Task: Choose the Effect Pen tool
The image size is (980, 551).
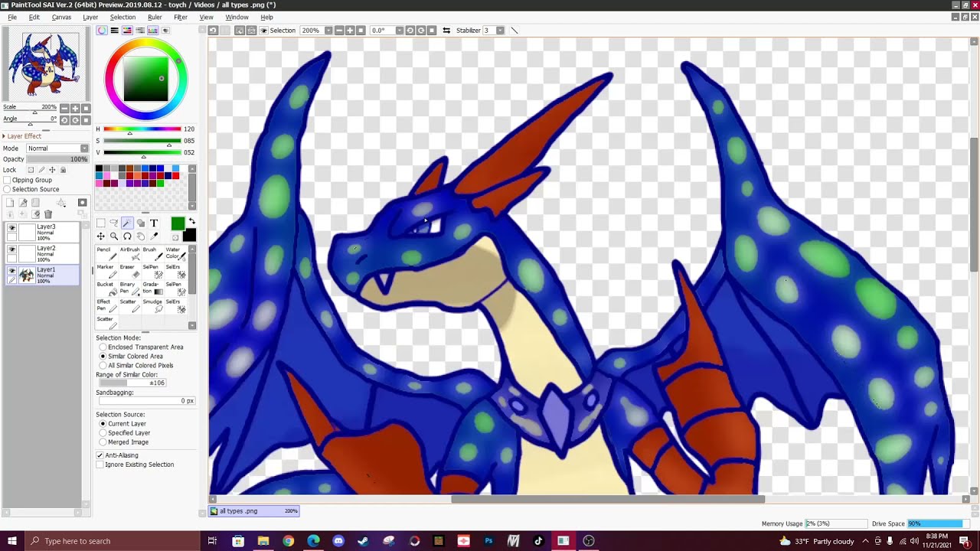Action: tap(106, 307)
